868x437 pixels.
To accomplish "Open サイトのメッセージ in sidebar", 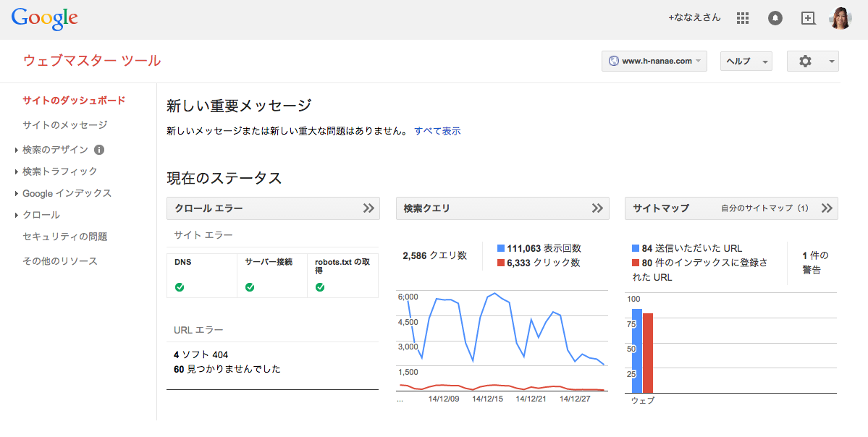I will tap(64, 125).
